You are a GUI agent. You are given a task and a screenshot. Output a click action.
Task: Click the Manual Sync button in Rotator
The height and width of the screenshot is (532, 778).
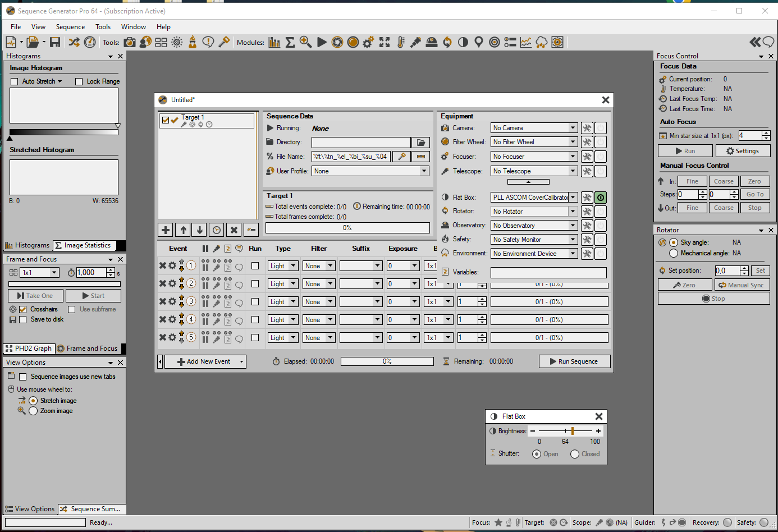(x=742, y=285)
